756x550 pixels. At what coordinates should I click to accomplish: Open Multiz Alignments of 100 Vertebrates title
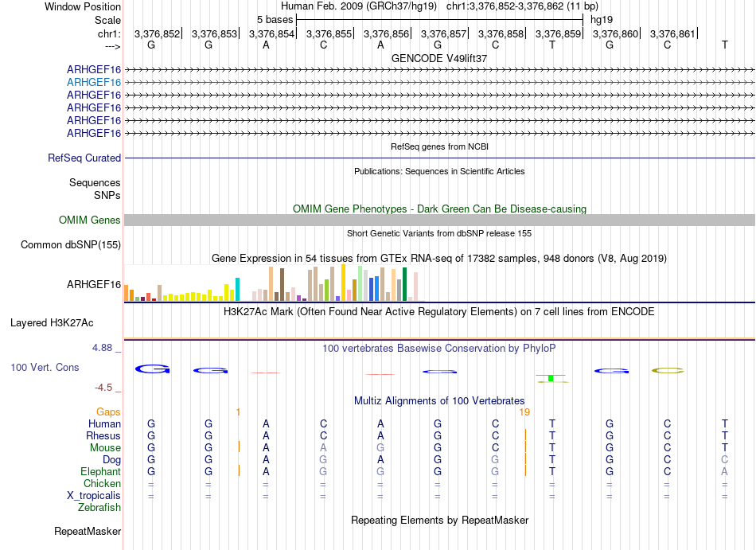[439, 401]
